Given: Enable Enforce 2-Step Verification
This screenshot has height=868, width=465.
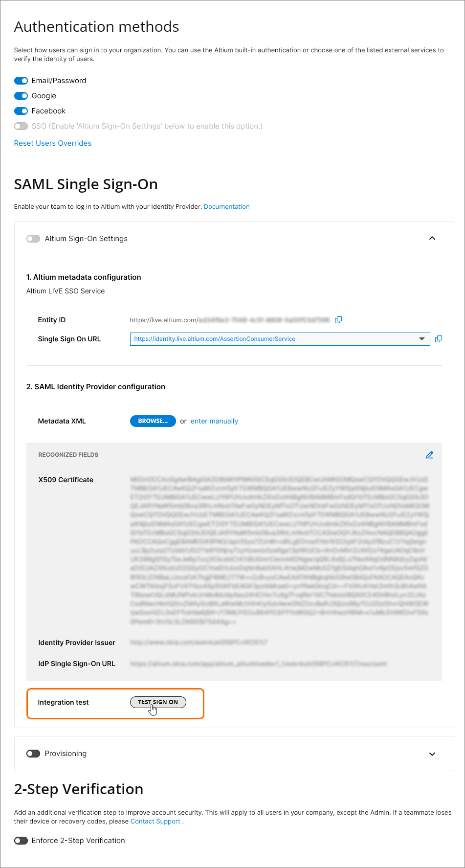Looking at the screenshot, I should click(21, 841).
